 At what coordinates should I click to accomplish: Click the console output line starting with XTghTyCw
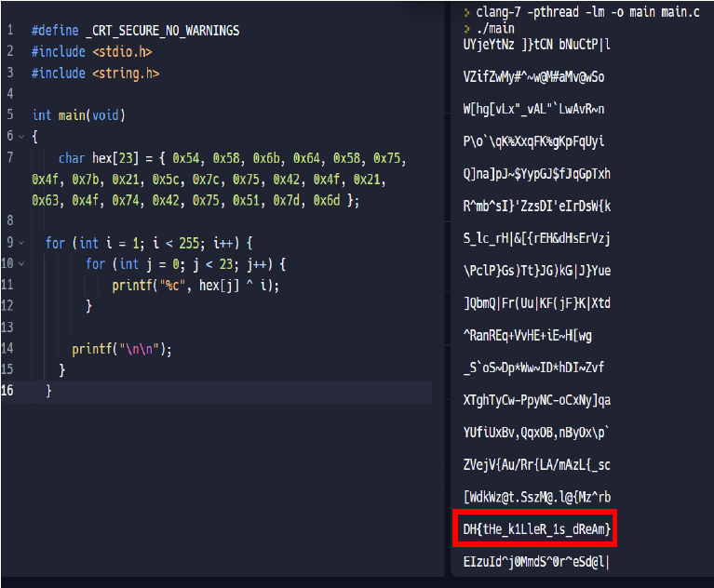click(536, 400)
